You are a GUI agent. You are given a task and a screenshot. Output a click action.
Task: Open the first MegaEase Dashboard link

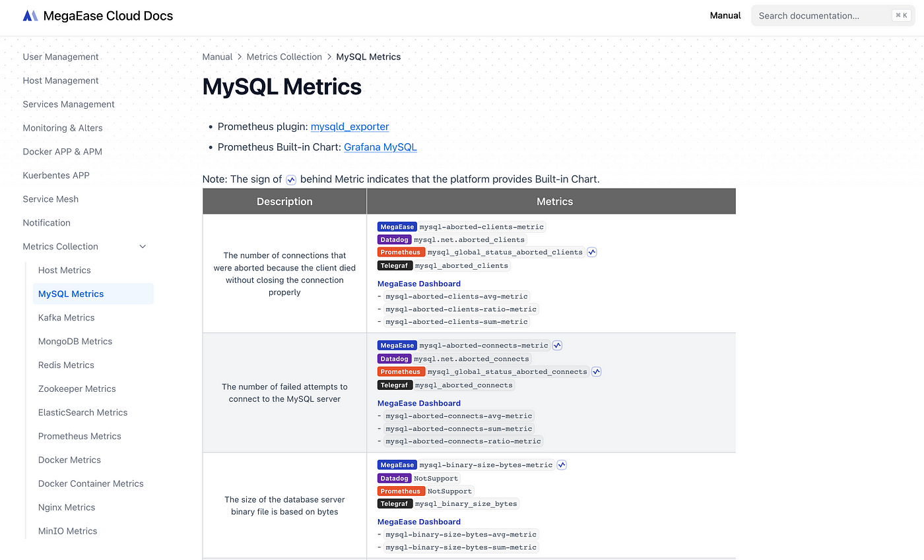(x=419, y=284)
